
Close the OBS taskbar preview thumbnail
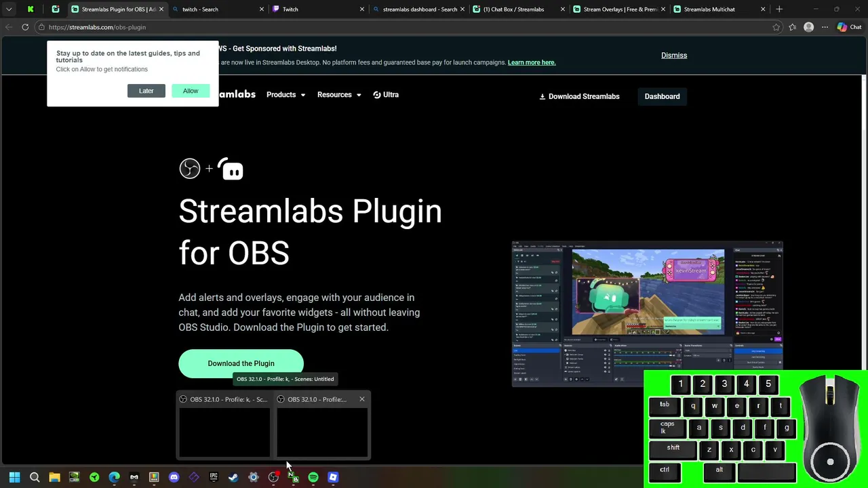click(362, 399)
